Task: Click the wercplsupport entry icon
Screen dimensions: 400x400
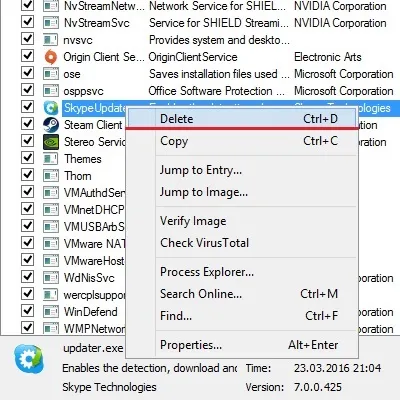Action: point(51,295)
